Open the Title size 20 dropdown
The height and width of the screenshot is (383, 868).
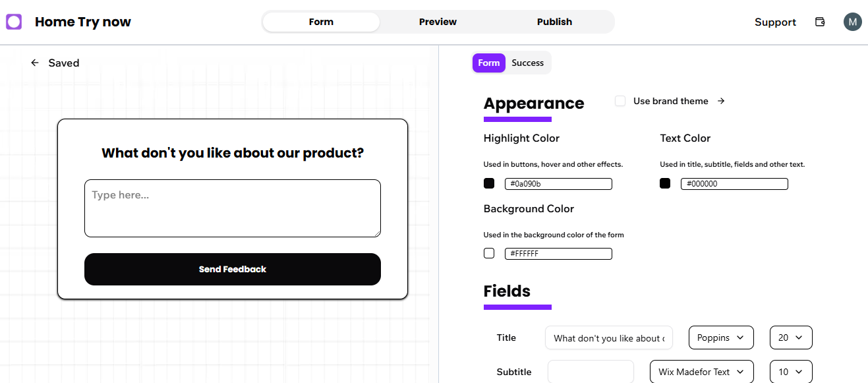click(x=790, y=338)
